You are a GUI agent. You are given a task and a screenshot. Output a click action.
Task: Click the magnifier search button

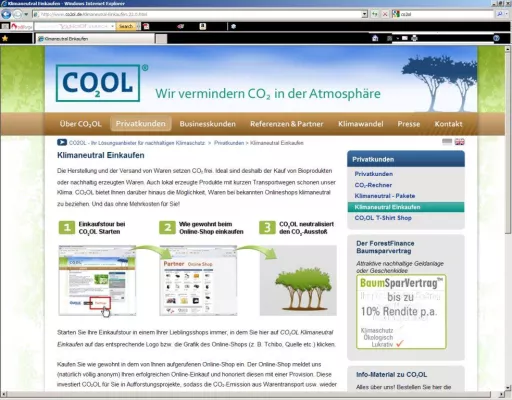[x=500, y=14]
